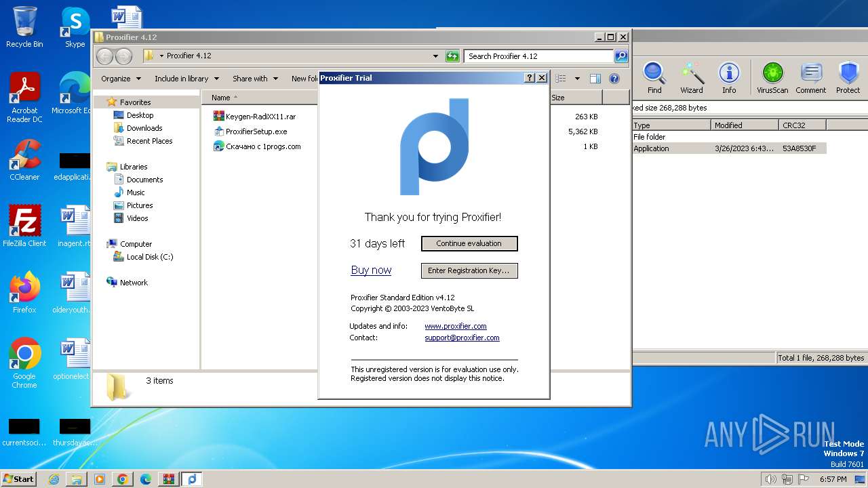Click the volume icon in system tray
Image resolution: width=868 pixels, height=488 pixels.
770,479
